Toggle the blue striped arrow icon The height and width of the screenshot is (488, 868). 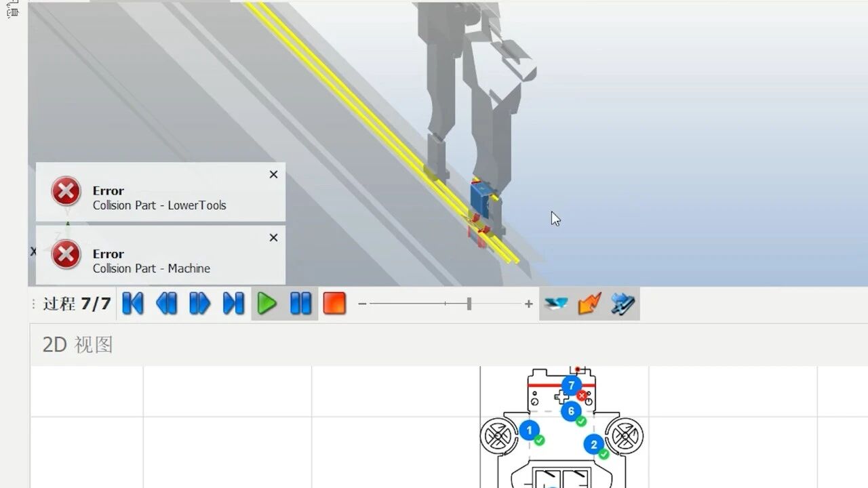tap(623, 304)
